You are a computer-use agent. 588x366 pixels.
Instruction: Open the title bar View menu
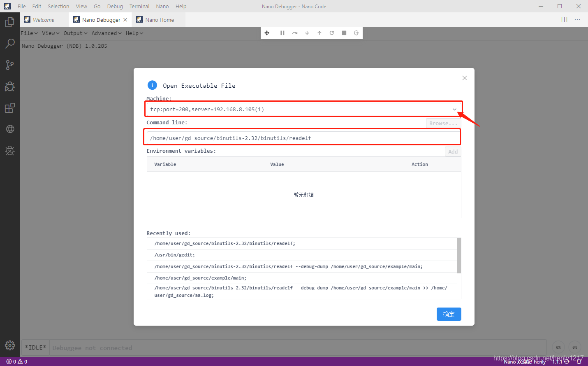[81, 6]
